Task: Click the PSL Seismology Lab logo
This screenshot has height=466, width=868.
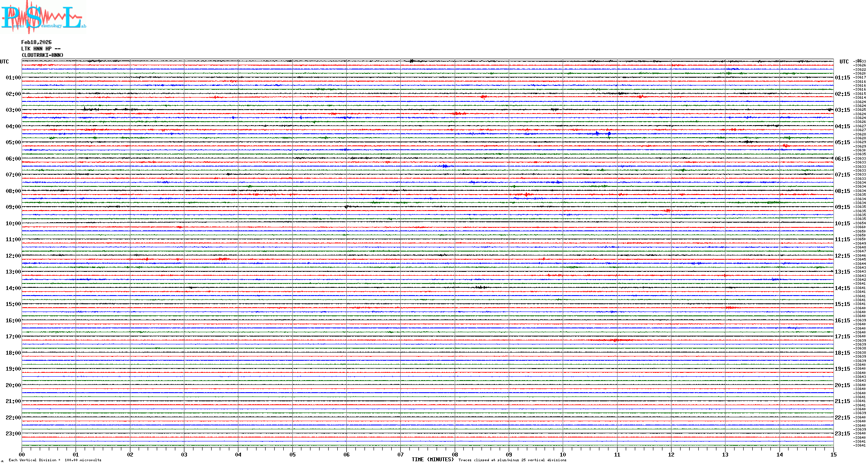Action: tap(42, 17)
